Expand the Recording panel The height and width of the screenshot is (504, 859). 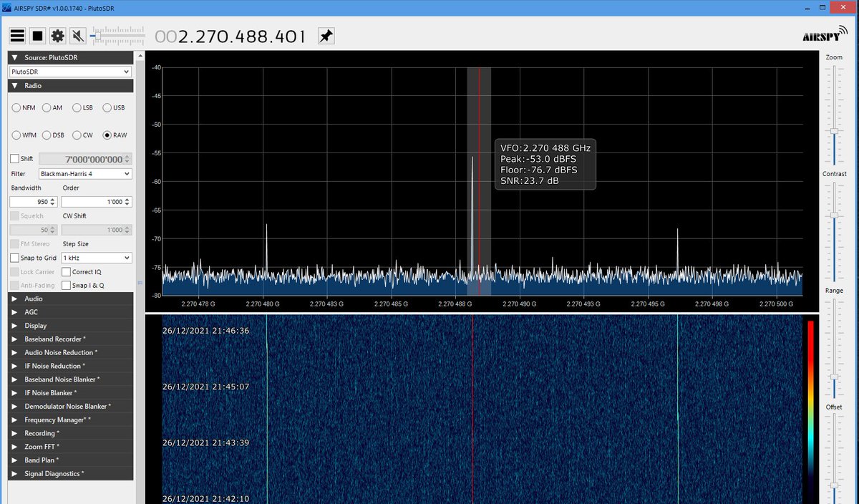70,433
